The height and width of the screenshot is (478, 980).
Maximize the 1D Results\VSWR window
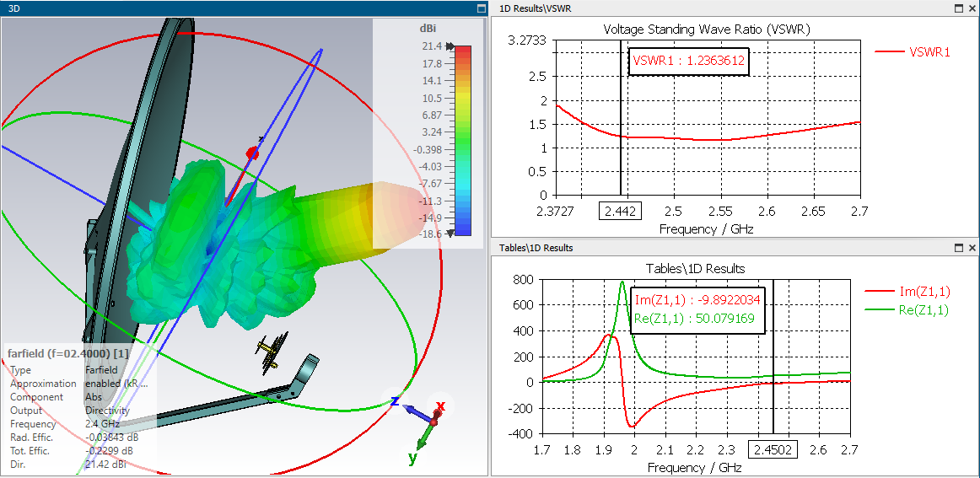960,8
